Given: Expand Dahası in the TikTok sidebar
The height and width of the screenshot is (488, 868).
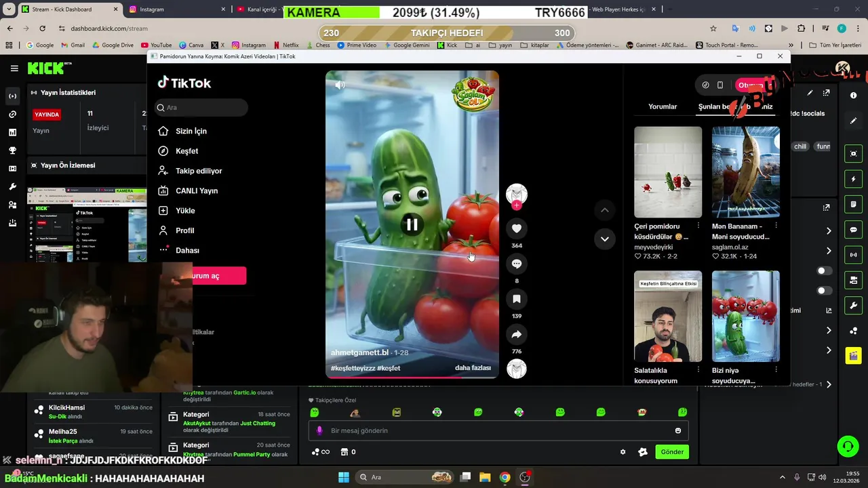Looking at the screenshot, I should pos(178,250).
